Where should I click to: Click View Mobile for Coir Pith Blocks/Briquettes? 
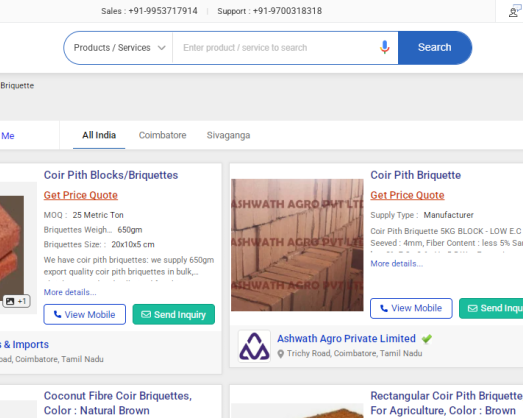(x=84, y=314)
